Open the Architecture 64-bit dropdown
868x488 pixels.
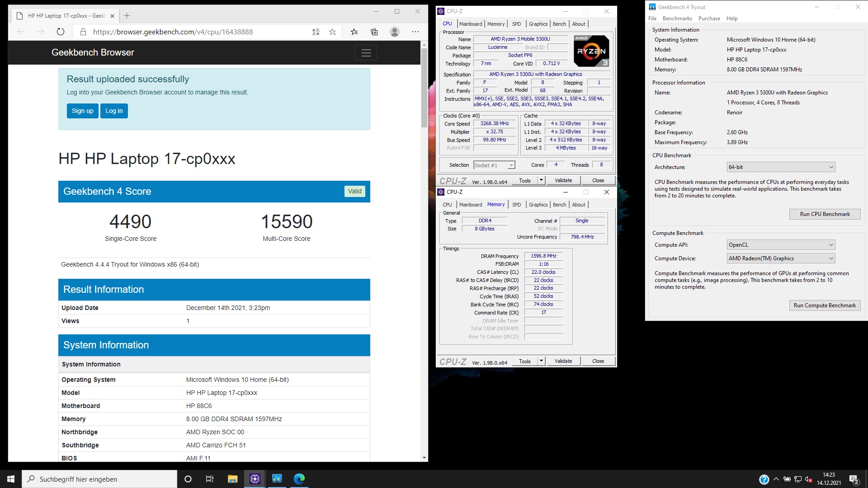(781, 167)
